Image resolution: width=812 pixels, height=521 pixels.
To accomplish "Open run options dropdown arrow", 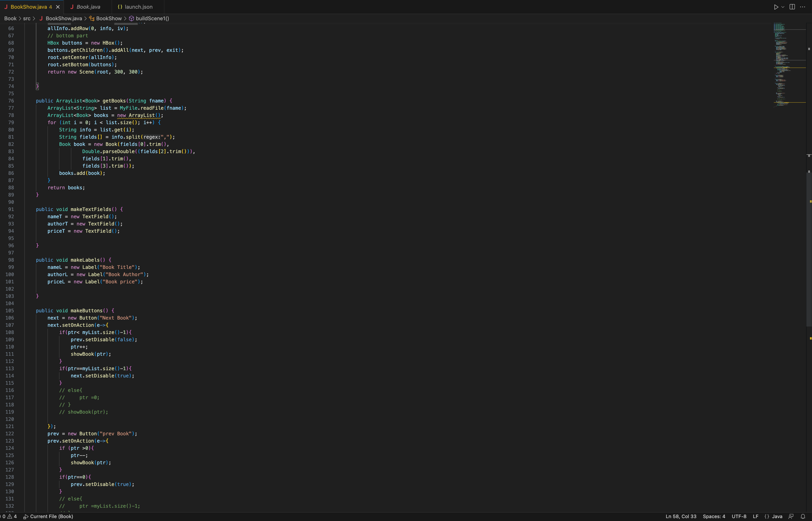I will click(782, 7).
